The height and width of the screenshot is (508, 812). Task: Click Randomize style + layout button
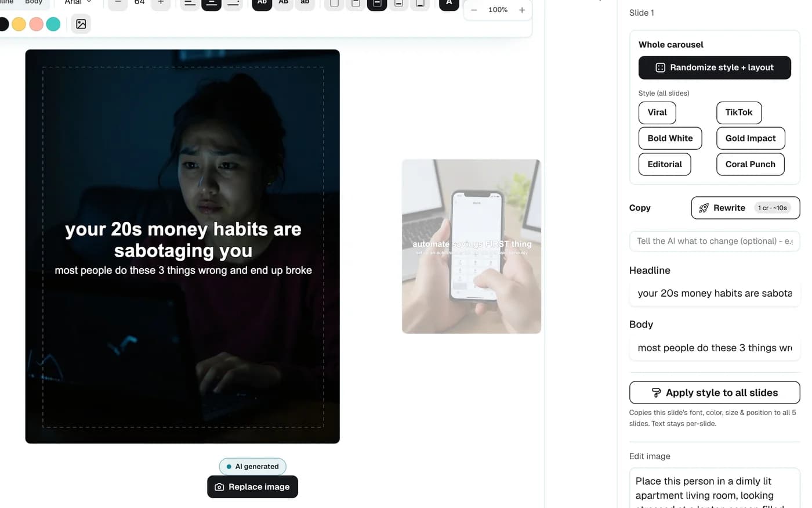pyautogui.click(x=715, y=68)
